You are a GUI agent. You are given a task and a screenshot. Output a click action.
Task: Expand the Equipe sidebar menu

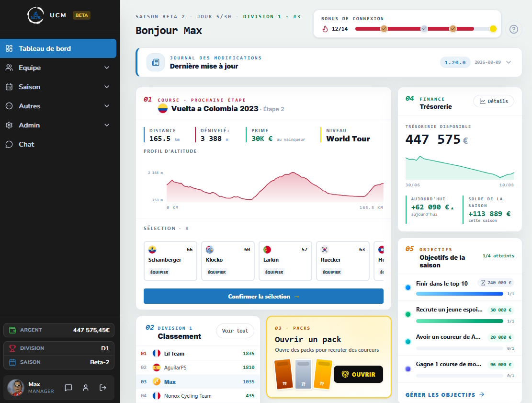[58, 68]
